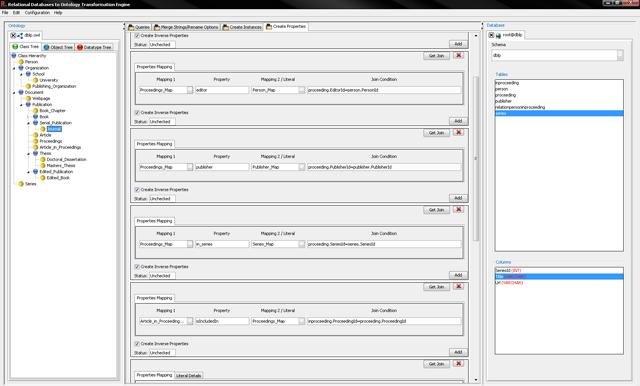Click the scroll-down arrow of mapping panel
Image resolution: width=640 pixels, height=386 pixels.
(x=476, y=379)
